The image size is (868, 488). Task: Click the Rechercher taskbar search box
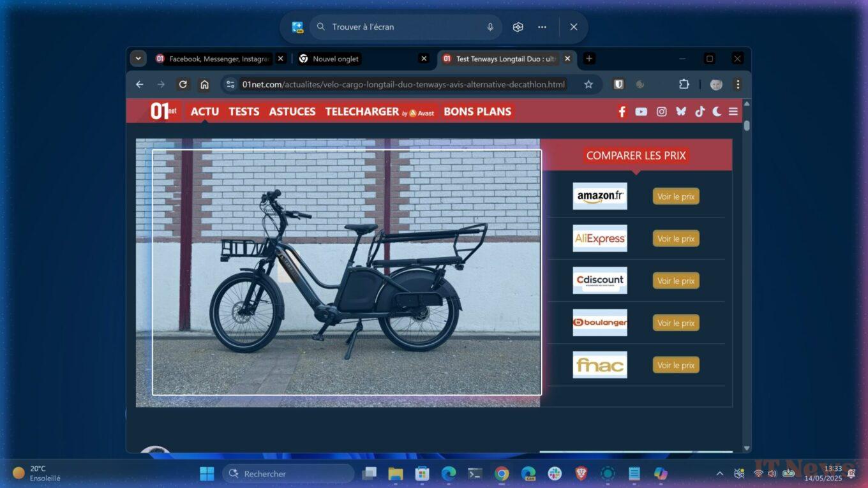[x=288, y=473]
